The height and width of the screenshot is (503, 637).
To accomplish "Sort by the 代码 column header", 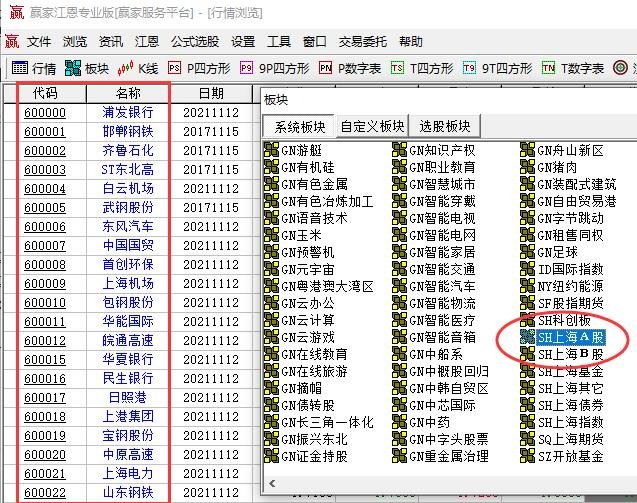I will [x=45, y=93].
